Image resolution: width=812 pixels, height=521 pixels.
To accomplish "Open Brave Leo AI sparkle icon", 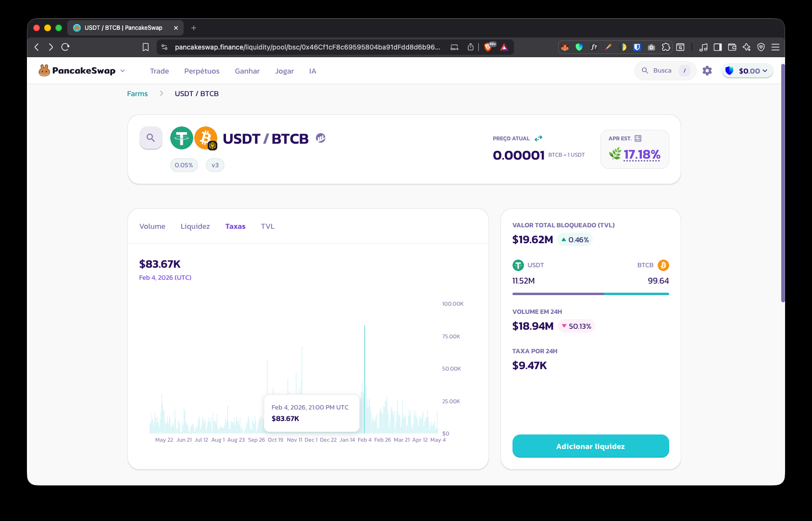I will (747, 47).
